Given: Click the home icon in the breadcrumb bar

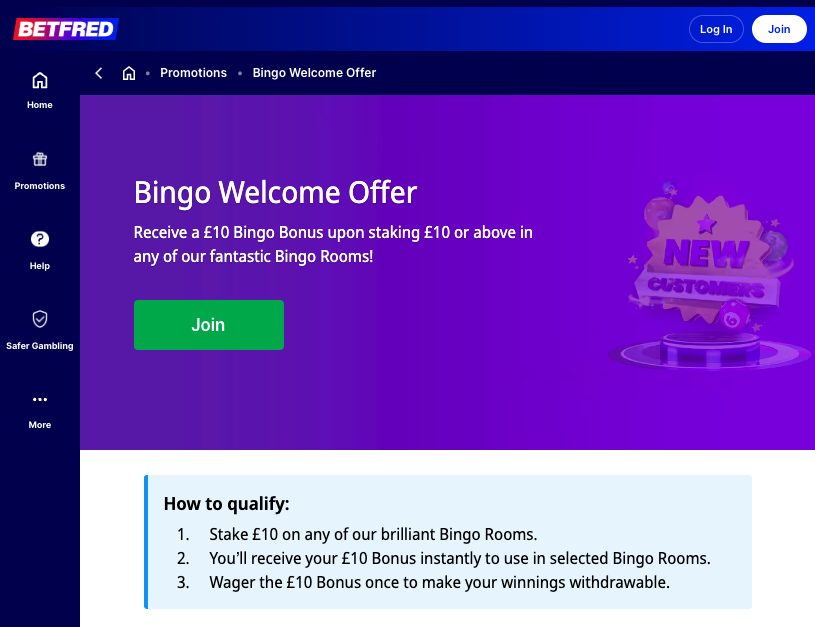Looking at the screenshot, I should (x=129, y=72).
